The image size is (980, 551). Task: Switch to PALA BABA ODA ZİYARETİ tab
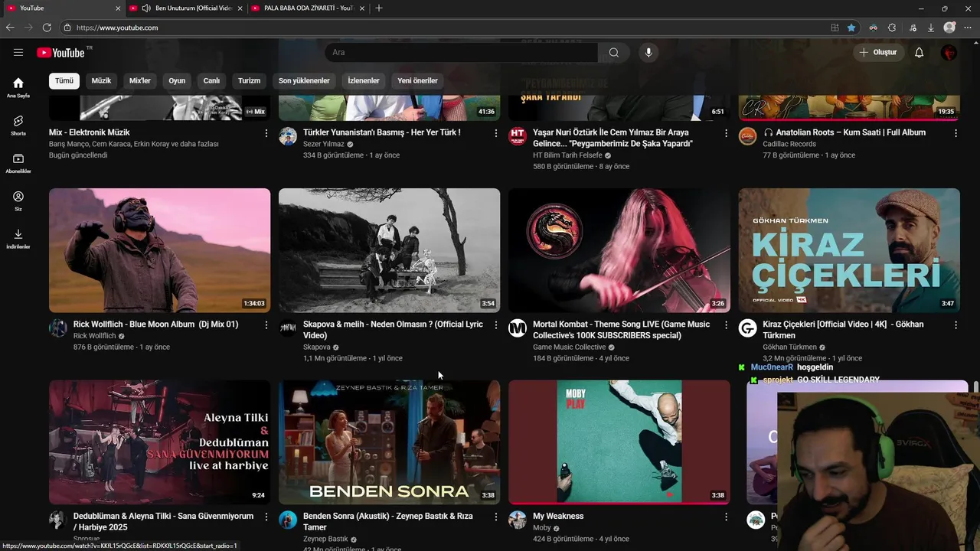point(309,8)
